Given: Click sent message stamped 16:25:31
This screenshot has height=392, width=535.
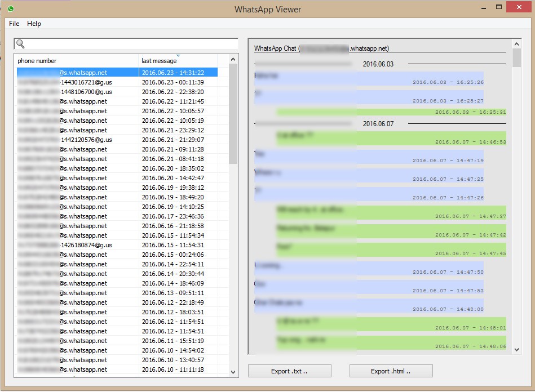Looking at the screenshot, I should pyautogui.click(x=391, y=112).
